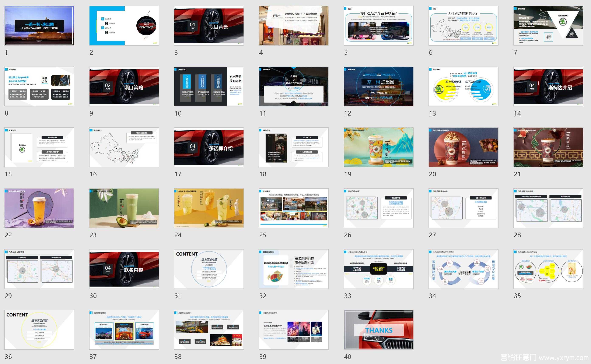Click slide 16 覆盖城市 map thumbnail
Screen dimensions: 591x364
(124, 147)
